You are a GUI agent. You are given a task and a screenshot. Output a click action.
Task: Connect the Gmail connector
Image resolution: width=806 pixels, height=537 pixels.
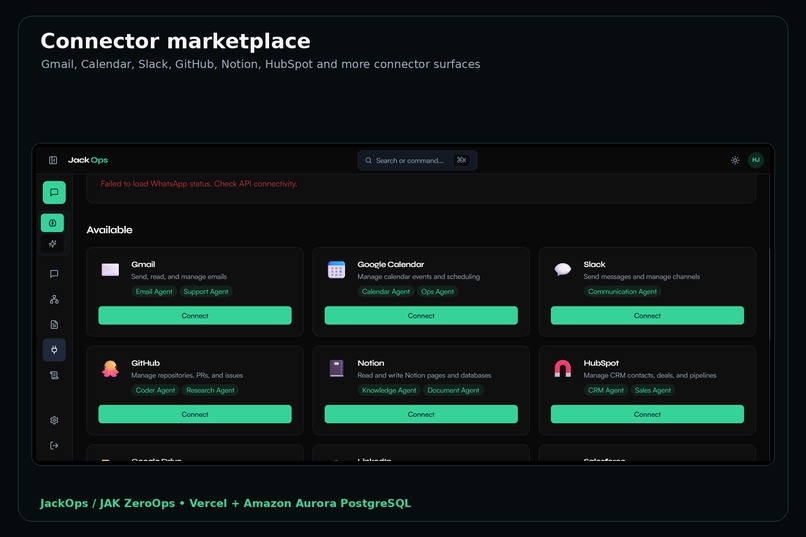pos(195,316)
